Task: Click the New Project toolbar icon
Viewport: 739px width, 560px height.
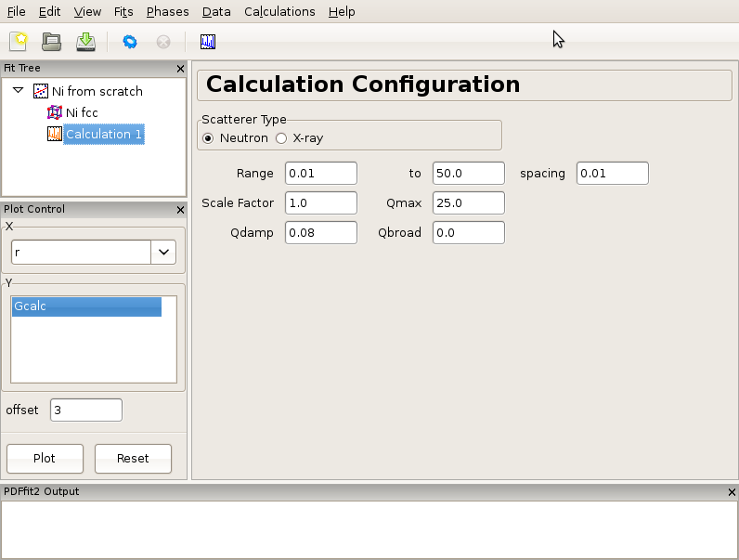Action: 19,42
